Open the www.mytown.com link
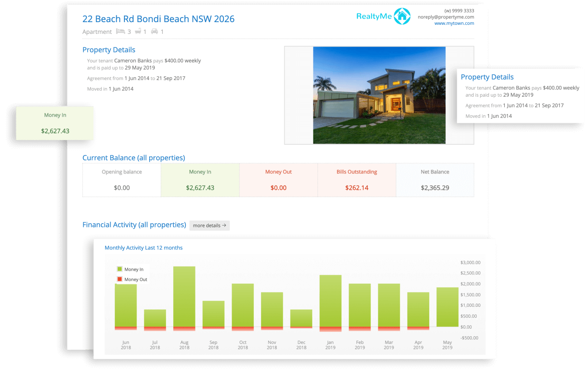The height and width of the screenshot is (371, 588). (454, 23)
